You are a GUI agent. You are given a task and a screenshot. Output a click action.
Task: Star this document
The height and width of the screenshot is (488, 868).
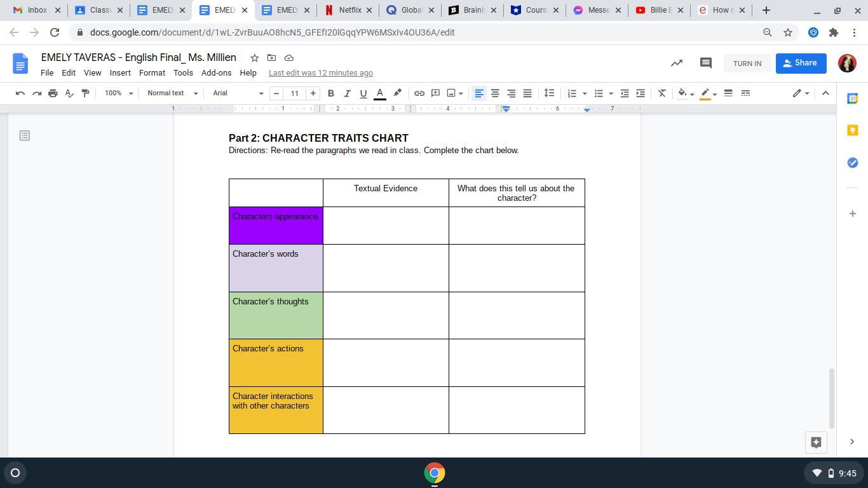254,58
